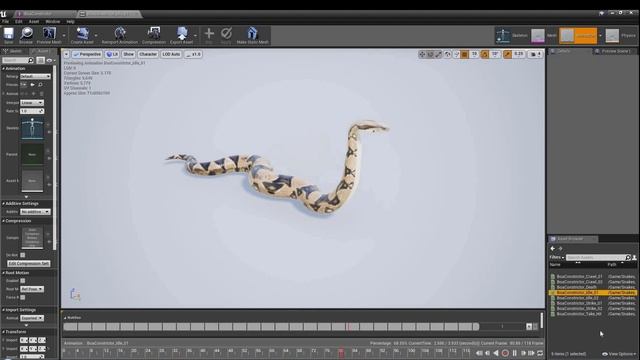The width and height of the screenshot is (640, 360).
Task: Select BoaConstrictor_Death in Asset Browser
Action: tap(576, 287)
